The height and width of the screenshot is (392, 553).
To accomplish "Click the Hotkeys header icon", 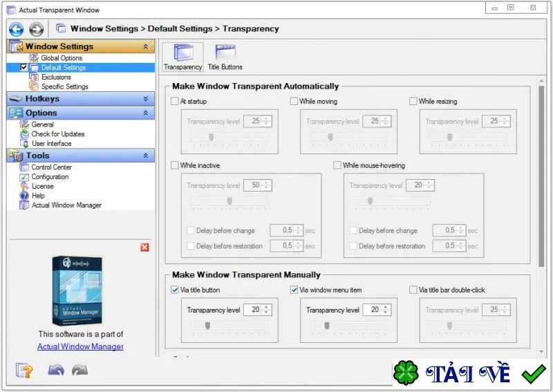I will [16, 99].
